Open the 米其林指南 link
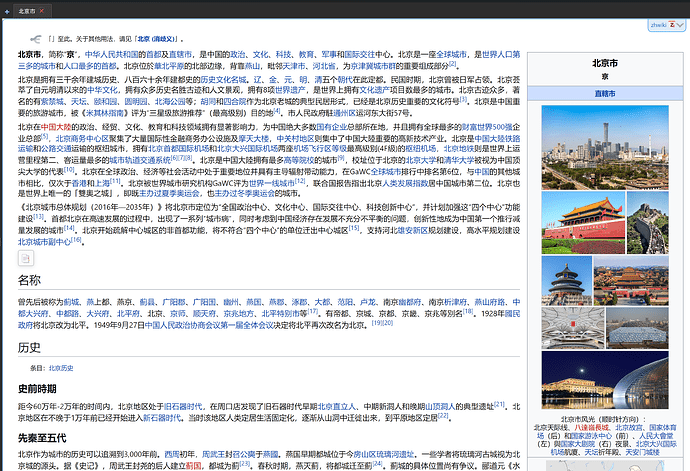 point(105,113)
